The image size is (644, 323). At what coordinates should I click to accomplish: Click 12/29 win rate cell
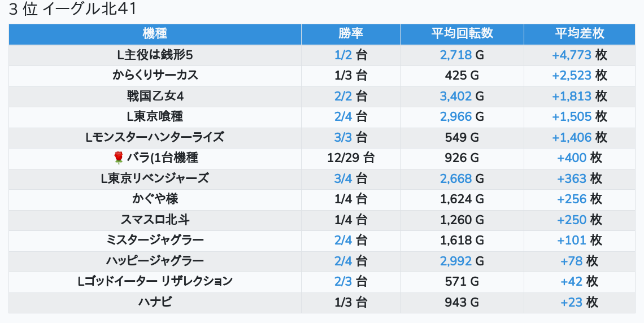point(344,158)
